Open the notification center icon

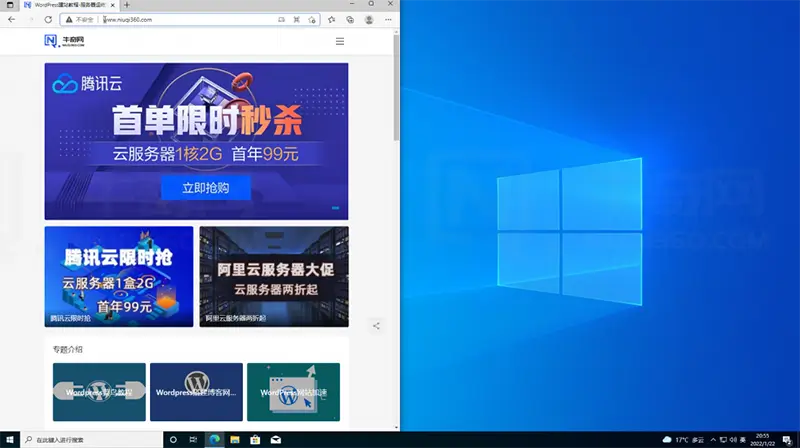tap(787, 440)
